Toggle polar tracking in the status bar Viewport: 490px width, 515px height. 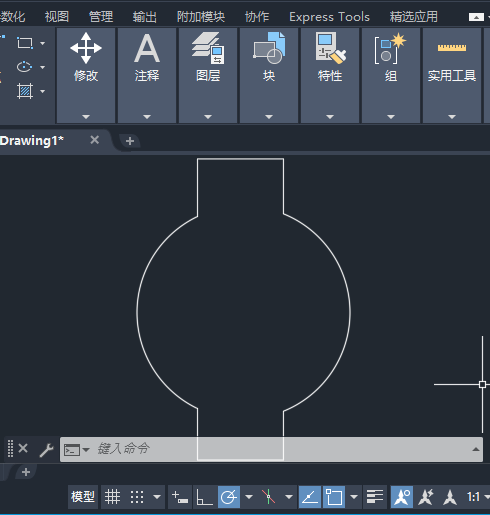pos(229,497)
